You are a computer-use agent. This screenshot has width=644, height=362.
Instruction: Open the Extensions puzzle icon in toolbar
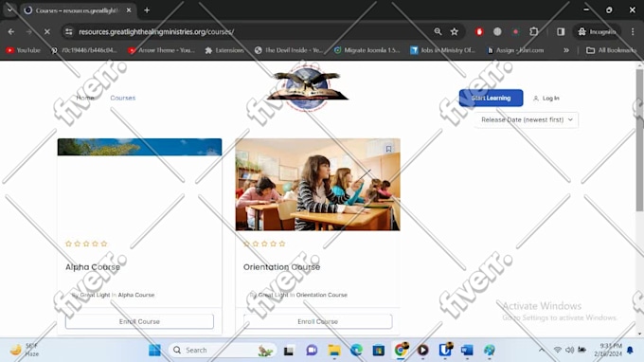534,31
